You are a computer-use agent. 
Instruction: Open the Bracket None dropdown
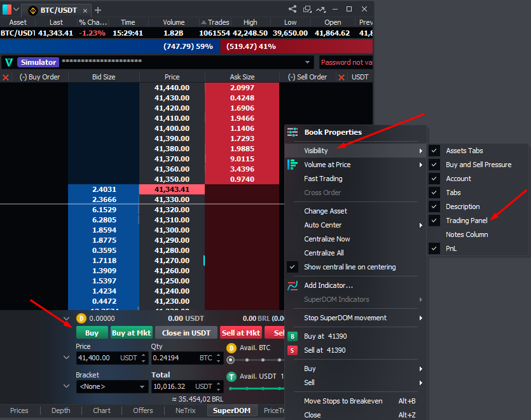[x=112, y=386]
